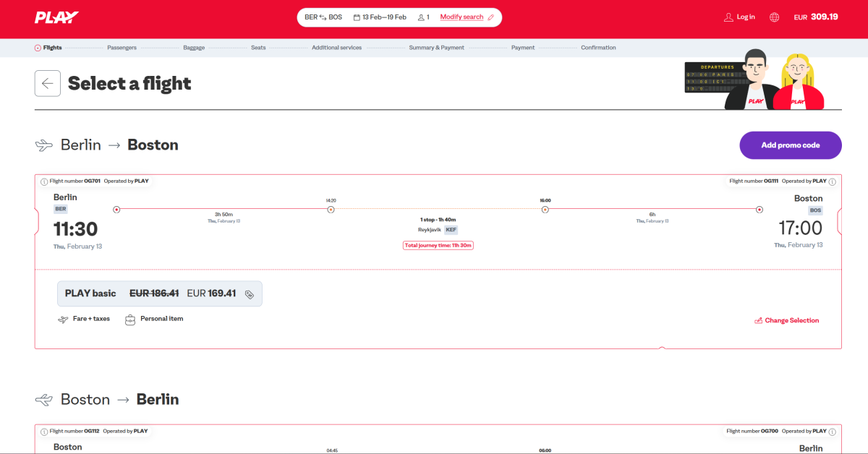
Task: Click the price tag discount icon
Action: point(250,294)
